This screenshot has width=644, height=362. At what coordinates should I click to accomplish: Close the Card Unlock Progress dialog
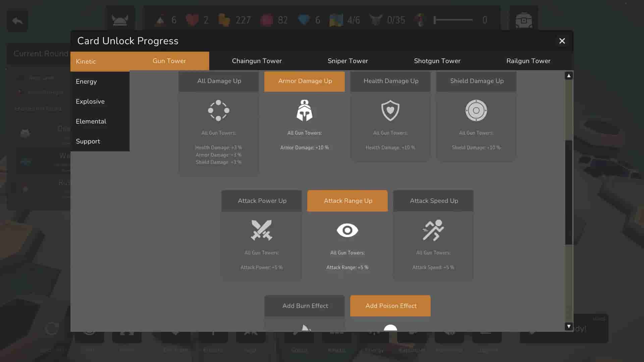tap(562, 41)
